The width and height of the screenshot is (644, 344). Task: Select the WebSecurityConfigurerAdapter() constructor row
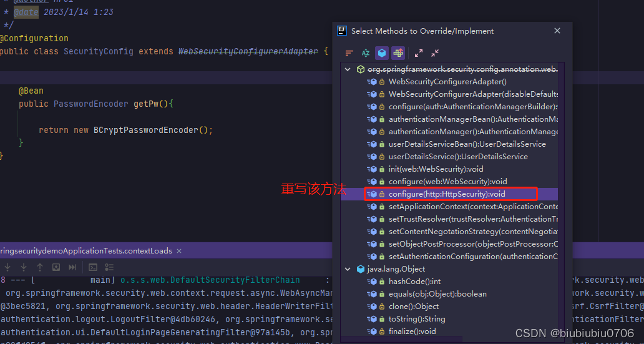(449, 82)
